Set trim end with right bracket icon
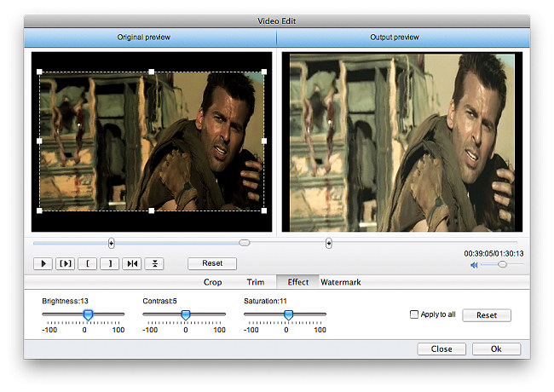 pos(110,264)
